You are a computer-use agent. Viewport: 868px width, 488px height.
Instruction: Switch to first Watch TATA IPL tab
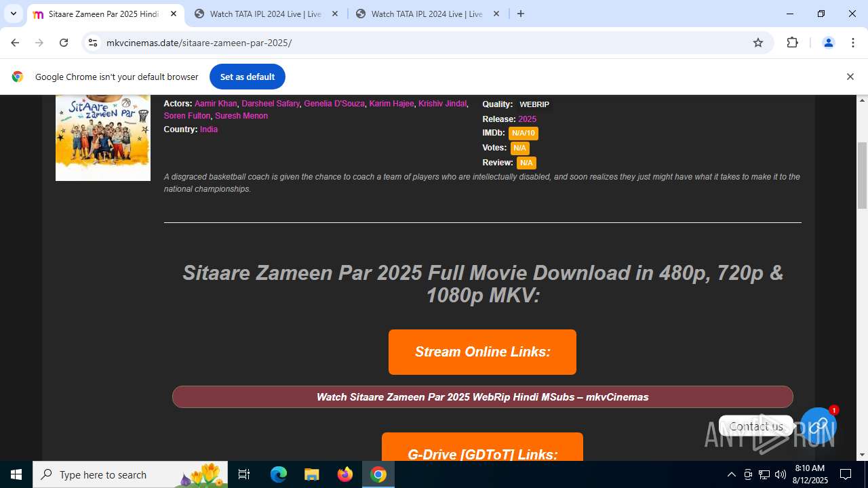tap(266, 14)
